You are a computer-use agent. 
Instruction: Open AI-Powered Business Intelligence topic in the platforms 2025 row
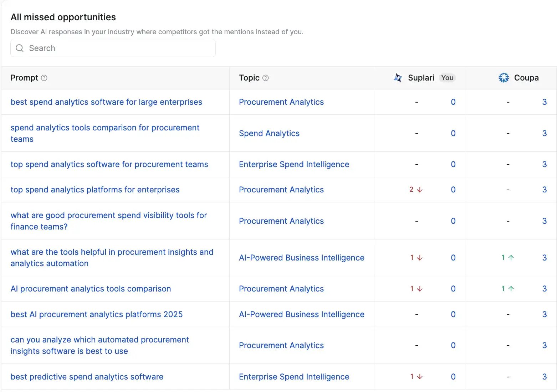point(302,314)
